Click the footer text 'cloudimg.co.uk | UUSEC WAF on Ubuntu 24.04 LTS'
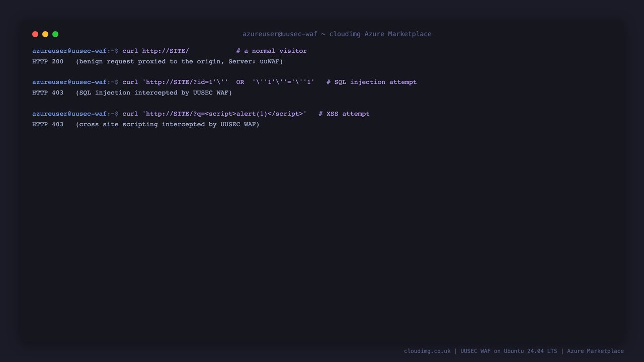 [x=480, y=351]
